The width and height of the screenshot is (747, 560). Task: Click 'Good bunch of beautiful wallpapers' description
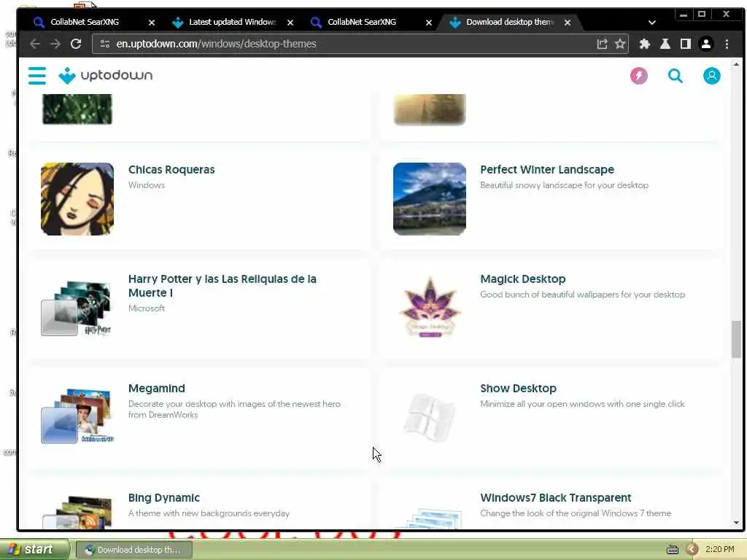(582, 295)
